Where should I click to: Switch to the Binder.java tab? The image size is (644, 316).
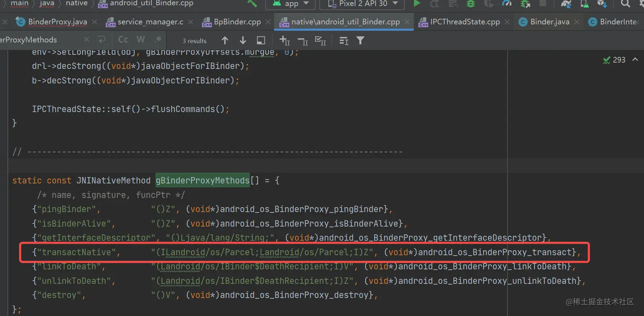click(549, 22)
